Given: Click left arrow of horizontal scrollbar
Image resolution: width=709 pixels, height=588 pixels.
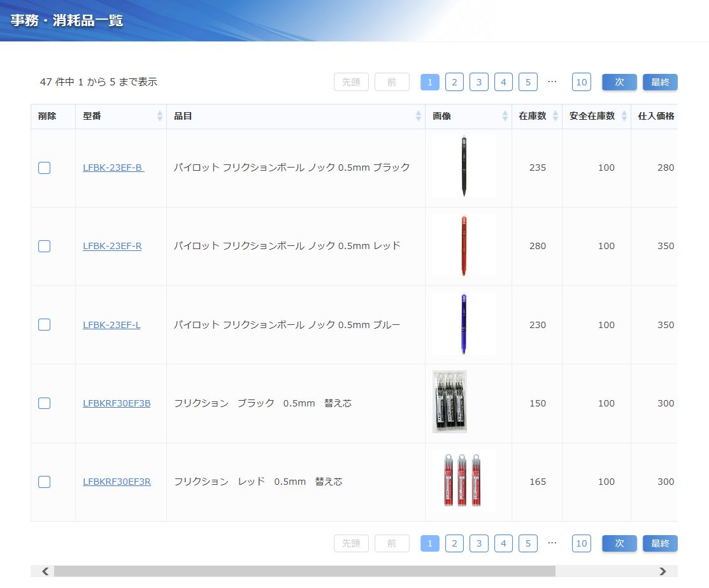Looking at the screenshot, I should pyautogui.click(x=45, y=571).
